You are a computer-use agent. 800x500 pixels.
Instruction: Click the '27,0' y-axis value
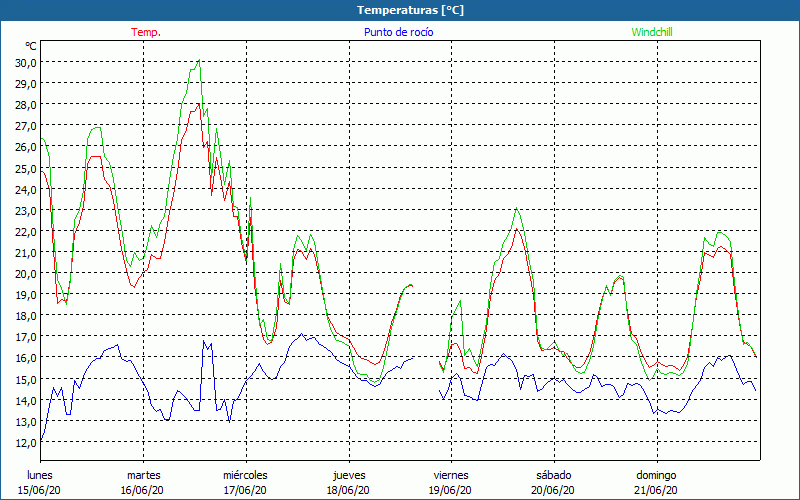[26, 127]
